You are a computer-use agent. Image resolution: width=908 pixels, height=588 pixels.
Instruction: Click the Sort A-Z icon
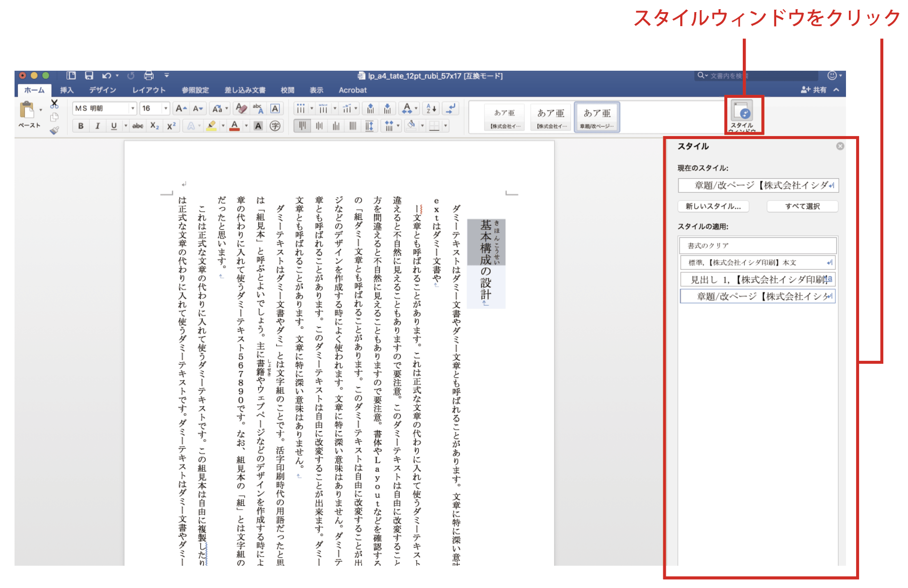[x=431, y=108]
